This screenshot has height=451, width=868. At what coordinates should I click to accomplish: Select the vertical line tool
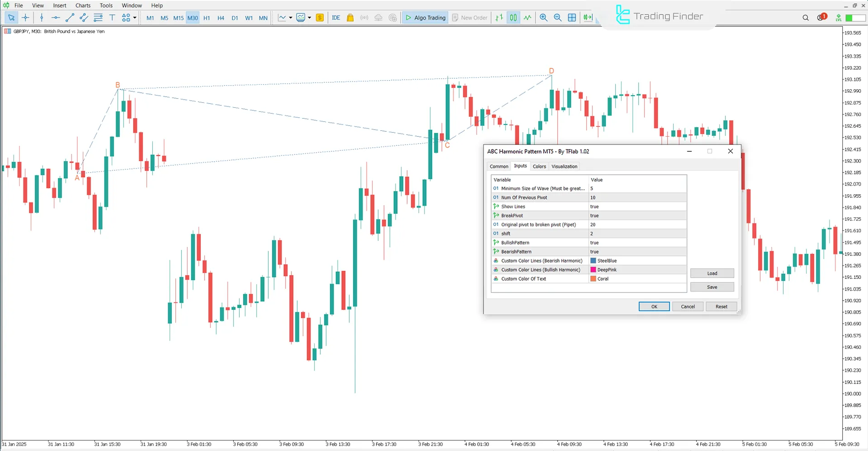click(x=42, y=18)
